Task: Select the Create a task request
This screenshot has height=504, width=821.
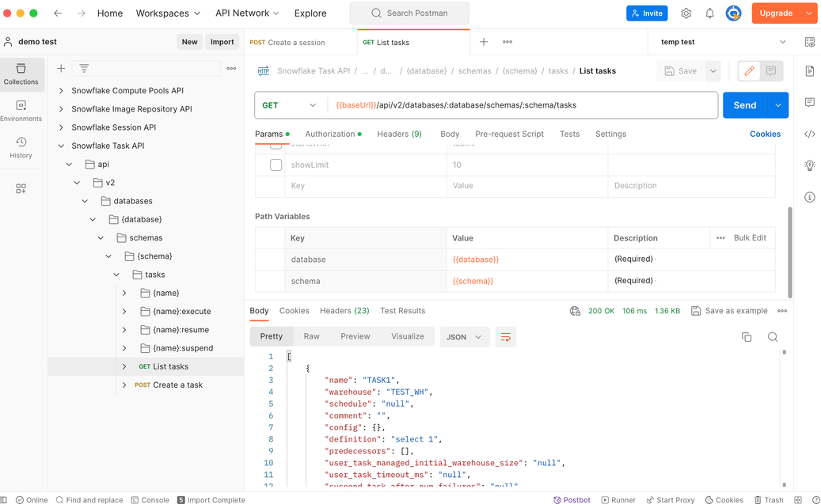Action: tap(177, 385)
